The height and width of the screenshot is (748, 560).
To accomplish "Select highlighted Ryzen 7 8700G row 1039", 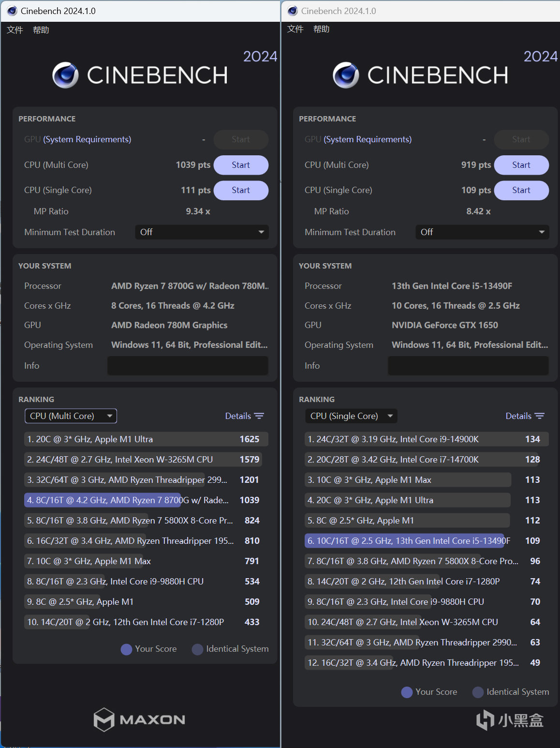I will click(146, 500).
